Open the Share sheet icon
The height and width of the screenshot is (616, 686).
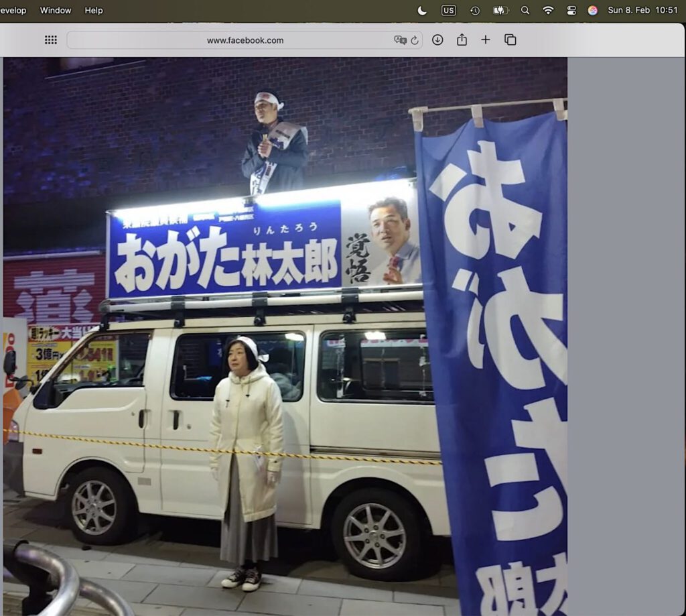click(x=462, y=40)
